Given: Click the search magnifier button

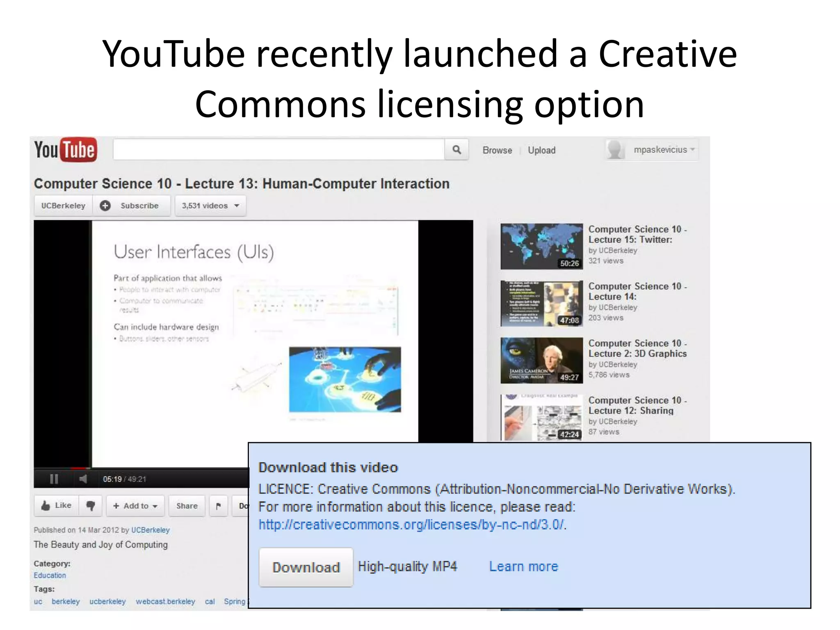Looking at the screenshot, I should click(x=457, y=150).
